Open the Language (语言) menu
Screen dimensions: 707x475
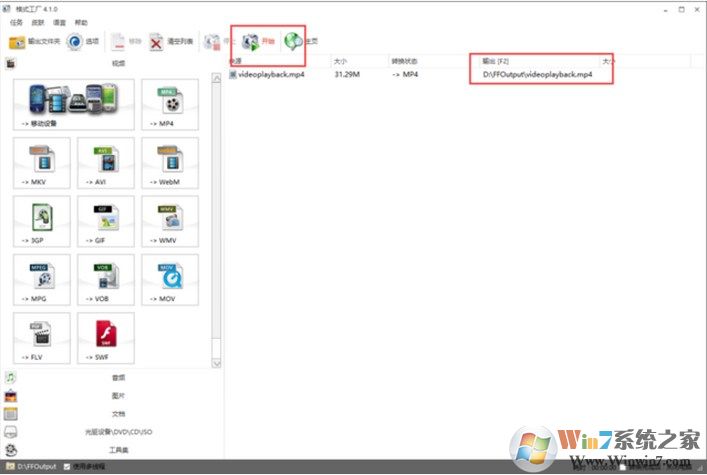tap(60, 23)
